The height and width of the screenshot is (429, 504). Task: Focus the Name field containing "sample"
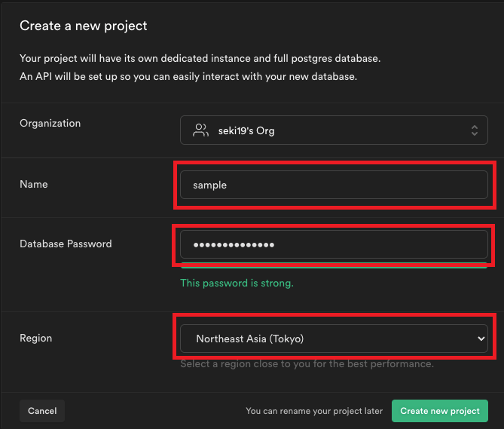tap(334, 185)
